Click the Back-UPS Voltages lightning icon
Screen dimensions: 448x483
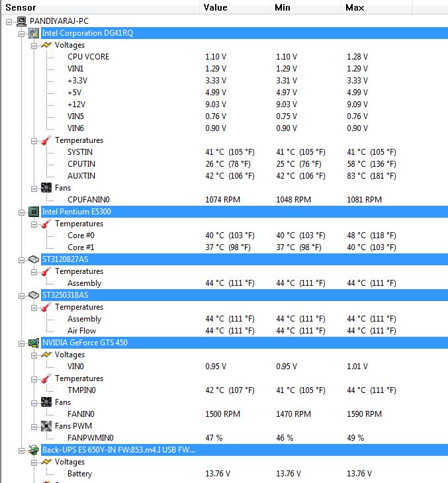click(46, 462)
